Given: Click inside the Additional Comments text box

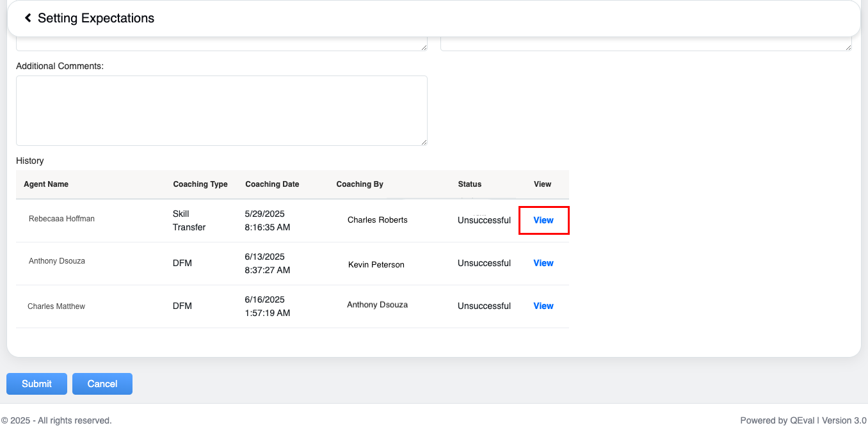Looking at the screenshot, I should pos(221,110).
